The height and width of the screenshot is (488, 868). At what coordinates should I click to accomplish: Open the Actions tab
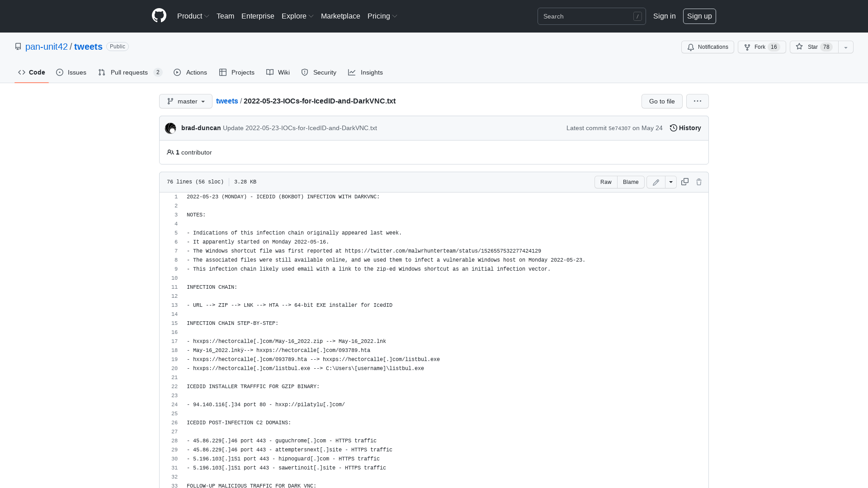[190, 72]
